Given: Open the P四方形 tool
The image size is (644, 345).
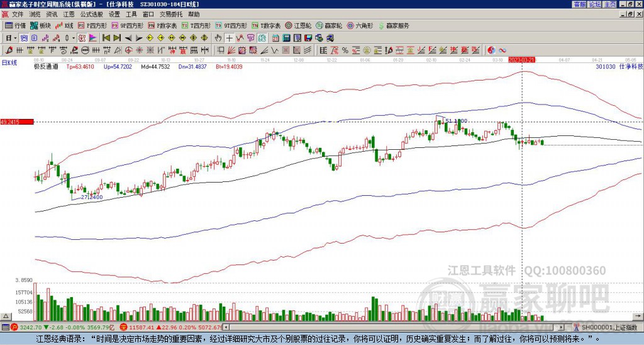Looking at the screenshot, I should click(92, 25).
